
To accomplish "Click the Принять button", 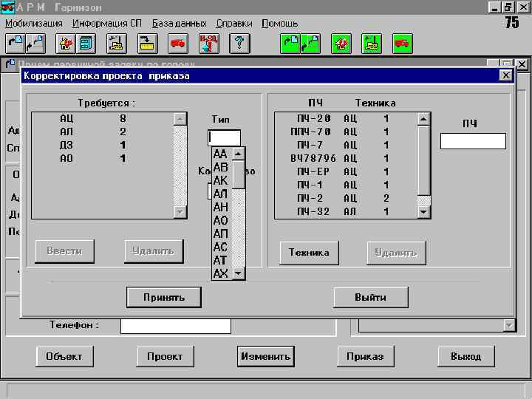I will click(164, 298).
